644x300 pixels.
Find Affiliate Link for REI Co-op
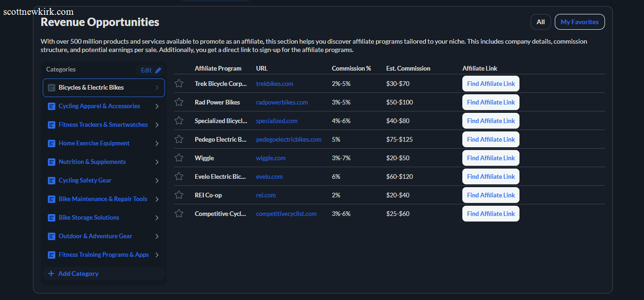pyautogui.click(x=491, y=195)
